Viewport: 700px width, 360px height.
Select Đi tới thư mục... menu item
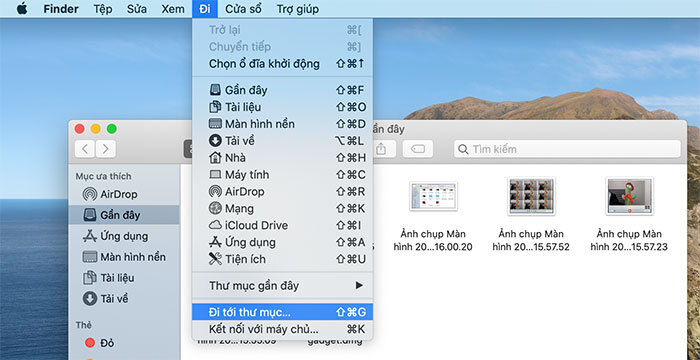pos(282,312)
